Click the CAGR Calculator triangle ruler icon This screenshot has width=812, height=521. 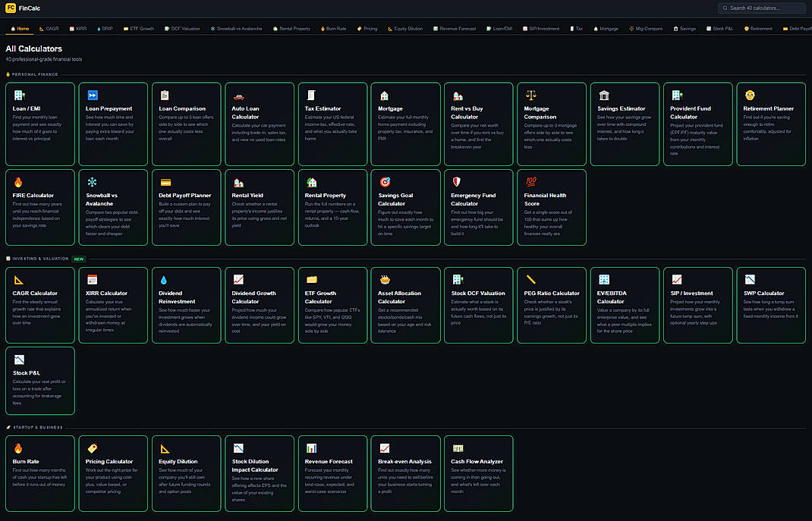click(x=19, y=280)
